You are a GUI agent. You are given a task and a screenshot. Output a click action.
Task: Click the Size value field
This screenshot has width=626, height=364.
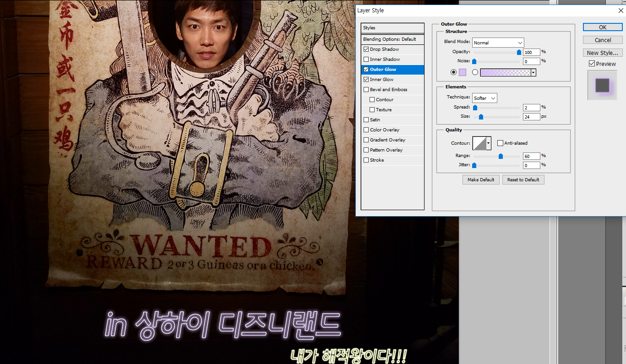(531, 117)
